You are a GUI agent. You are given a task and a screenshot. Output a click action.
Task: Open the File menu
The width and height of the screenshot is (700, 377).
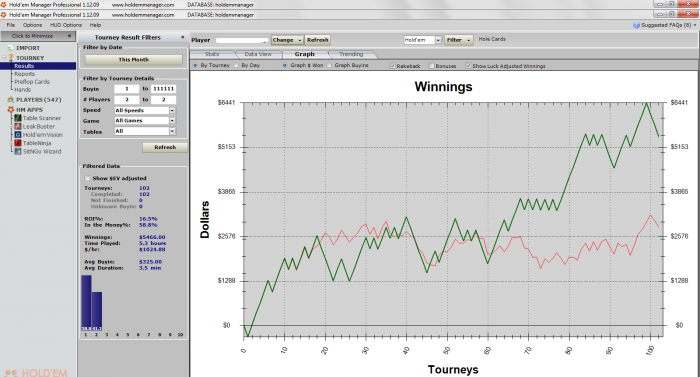pos(11,25)
